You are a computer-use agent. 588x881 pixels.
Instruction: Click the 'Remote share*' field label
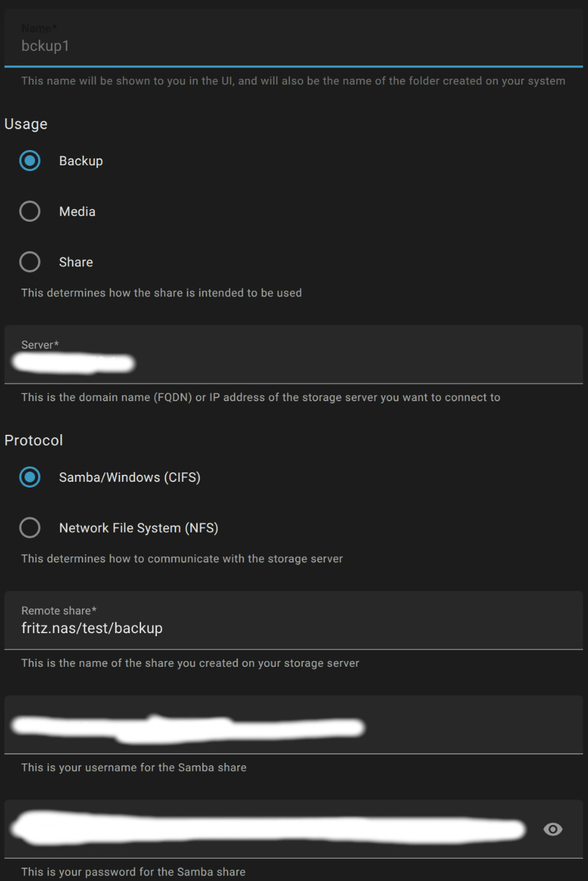click(x=58, y=610)
